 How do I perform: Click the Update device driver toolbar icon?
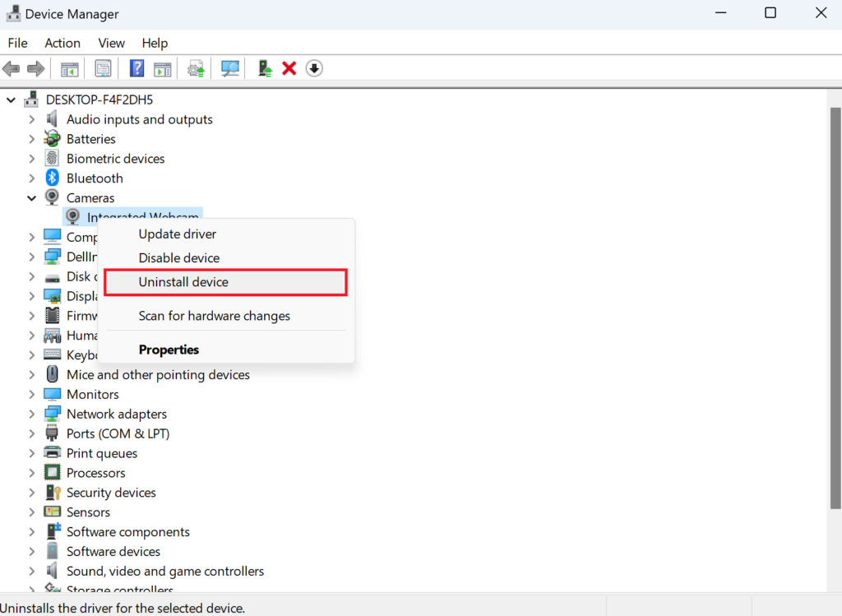pos(196,69)
